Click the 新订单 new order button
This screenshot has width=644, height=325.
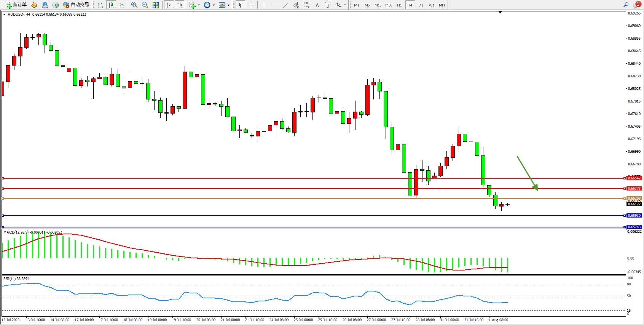tap(16, 5)
